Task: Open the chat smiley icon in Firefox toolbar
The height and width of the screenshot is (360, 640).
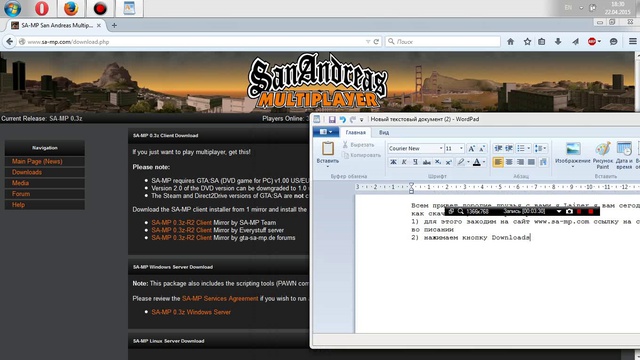Action: click(x=613, y=42)
